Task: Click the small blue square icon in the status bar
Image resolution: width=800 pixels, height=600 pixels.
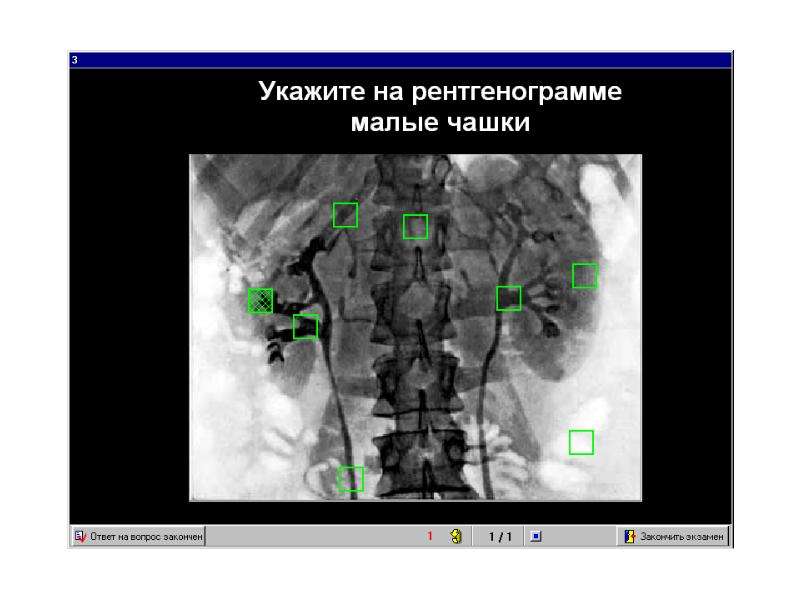Action: (x=536, y=536)
